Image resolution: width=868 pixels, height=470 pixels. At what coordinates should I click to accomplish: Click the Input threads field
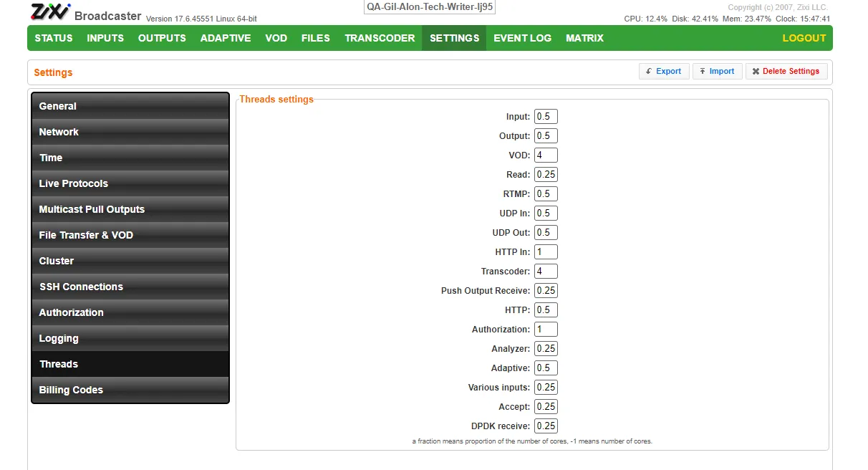546,117
